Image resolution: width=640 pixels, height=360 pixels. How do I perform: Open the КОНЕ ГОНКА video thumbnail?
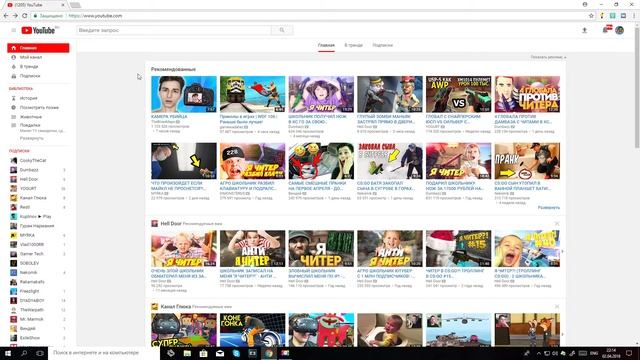click(x=252, y=330)
